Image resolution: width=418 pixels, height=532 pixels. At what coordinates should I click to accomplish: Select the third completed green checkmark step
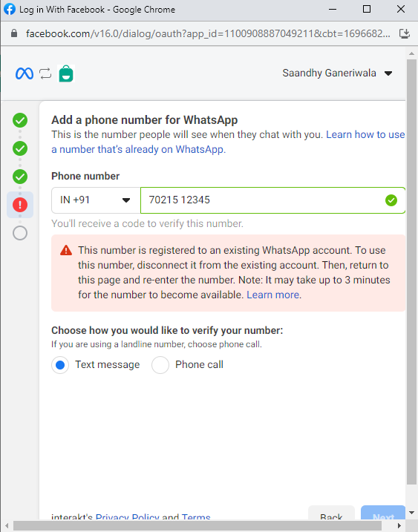[20, 177]
